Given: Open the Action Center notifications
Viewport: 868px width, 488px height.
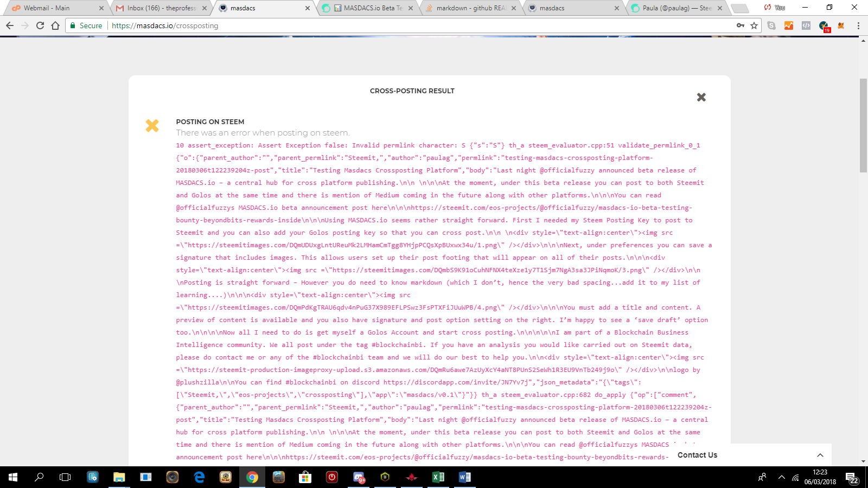Looking at the screenshot, I should pos(852,478).
